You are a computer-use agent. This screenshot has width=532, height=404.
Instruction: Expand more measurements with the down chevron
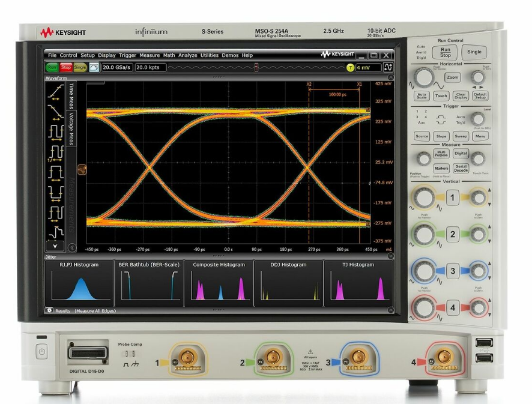point(55,246)
